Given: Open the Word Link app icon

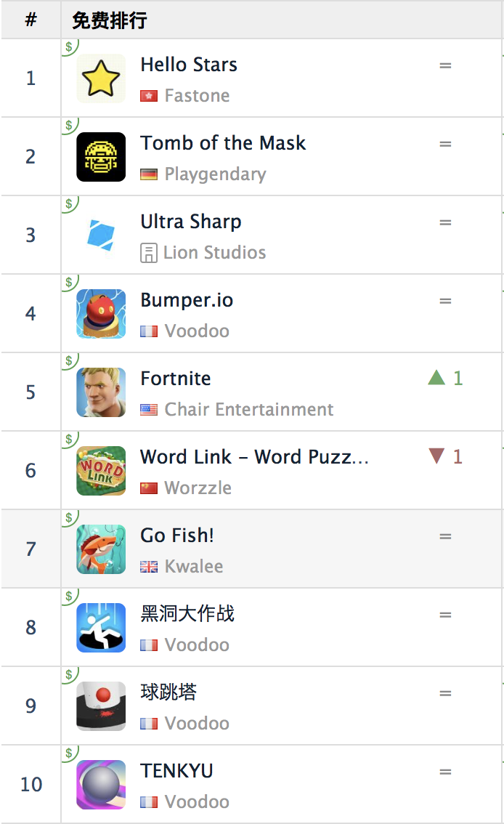Looking at the screenshot, I should tap(101, 470).
